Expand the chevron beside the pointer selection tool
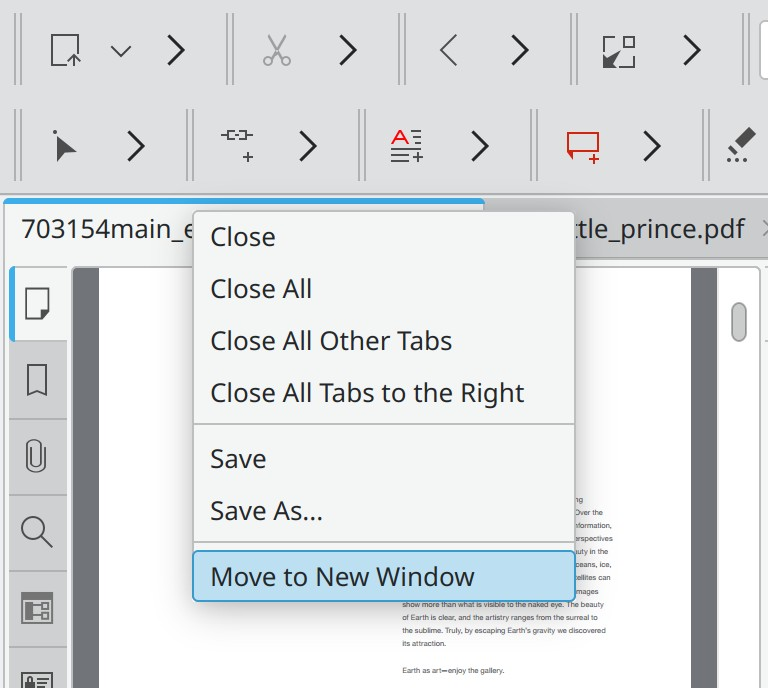This screenshot has width=768, height=688. [x=136, y=146]
